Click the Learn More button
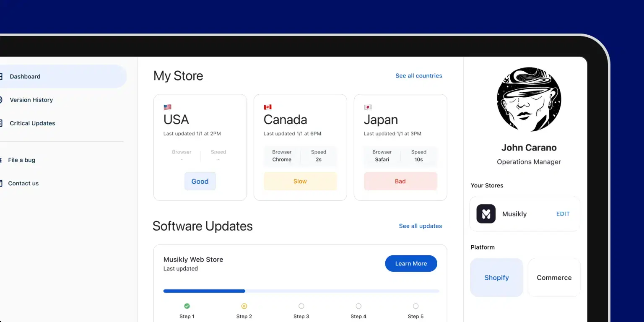 (x=411, y=263)
